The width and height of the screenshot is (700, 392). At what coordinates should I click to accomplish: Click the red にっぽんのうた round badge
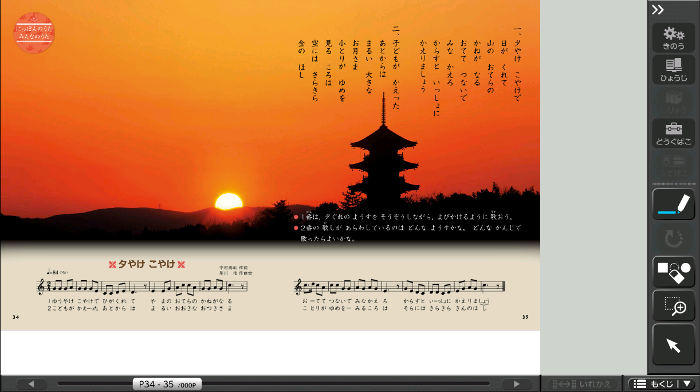point(34,33)
